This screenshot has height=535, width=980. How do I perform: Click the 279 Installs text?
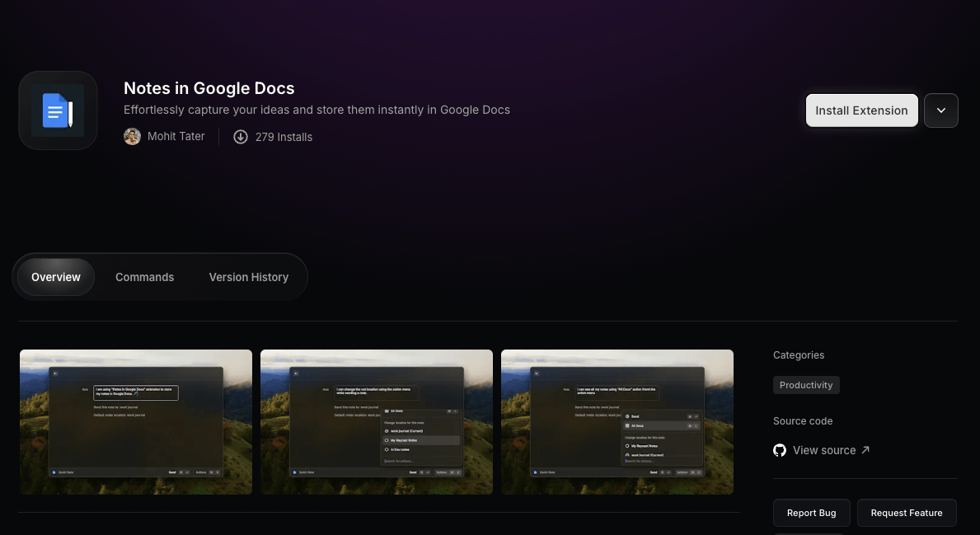[284, 137]
